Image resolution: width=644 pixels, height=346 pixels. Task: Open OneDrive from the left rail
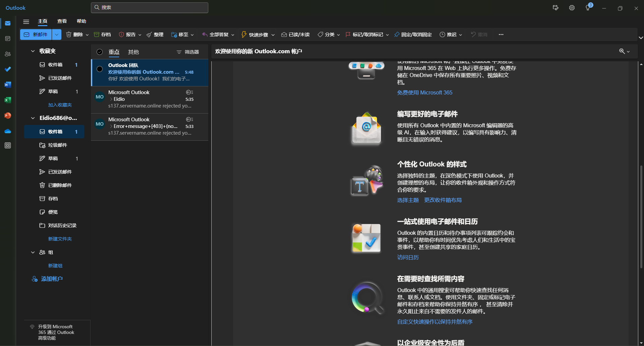[x=8, y=131]
